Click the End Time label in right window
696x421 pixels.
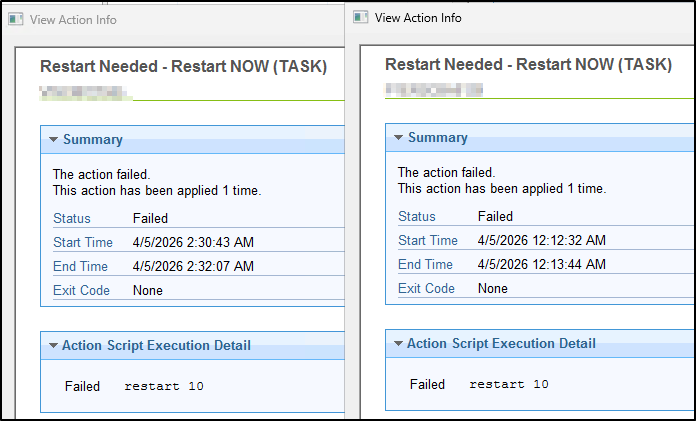point(425,264)
